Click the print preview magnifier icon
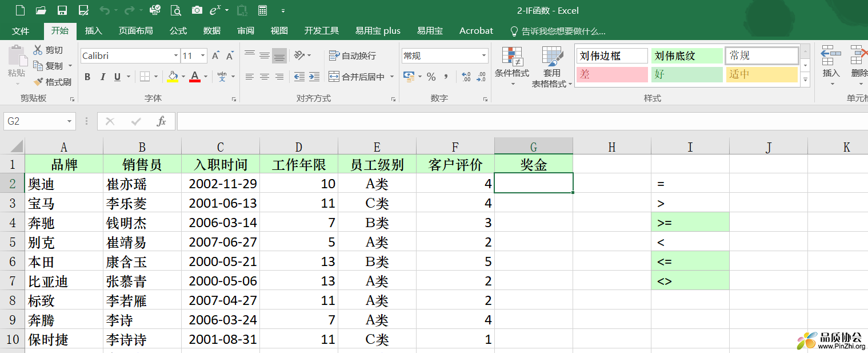868x353 pixels. (x=176, y=10)
